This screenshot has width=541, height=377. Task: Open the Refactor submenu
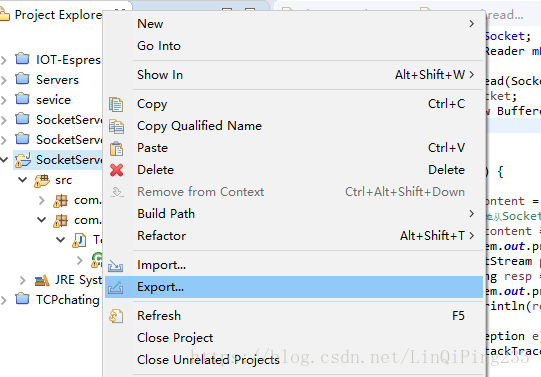(294, 236)
